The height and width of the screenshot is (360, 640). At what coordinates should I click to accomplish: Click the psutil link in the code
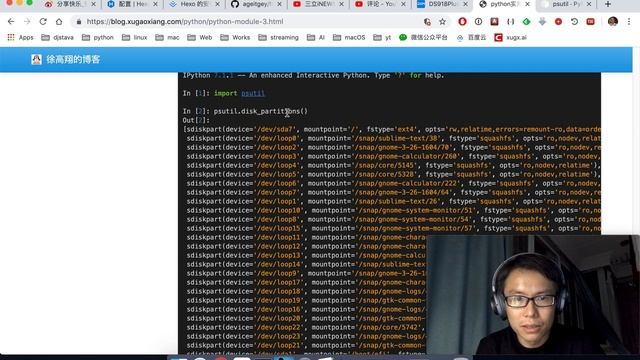(x=253, y=93)
